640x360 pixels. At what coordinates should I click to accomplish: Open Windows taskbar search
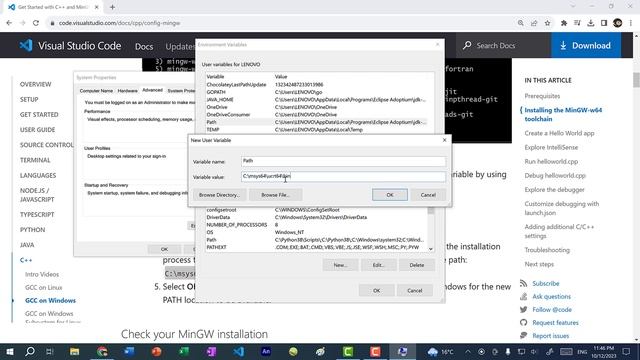[30, 351]
